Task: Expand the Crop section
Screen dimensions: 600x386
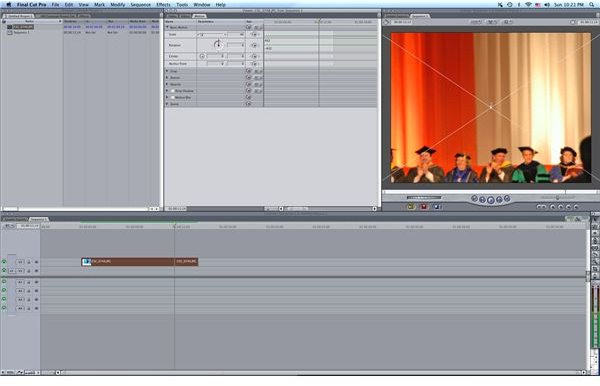Action: pos(167,71)
